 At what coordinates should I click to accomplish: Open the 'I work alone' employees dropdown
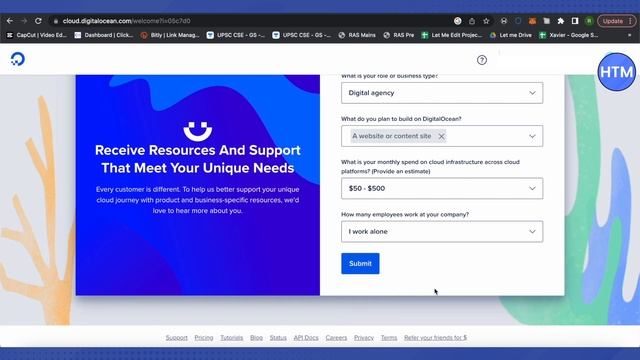pos(442,231)
